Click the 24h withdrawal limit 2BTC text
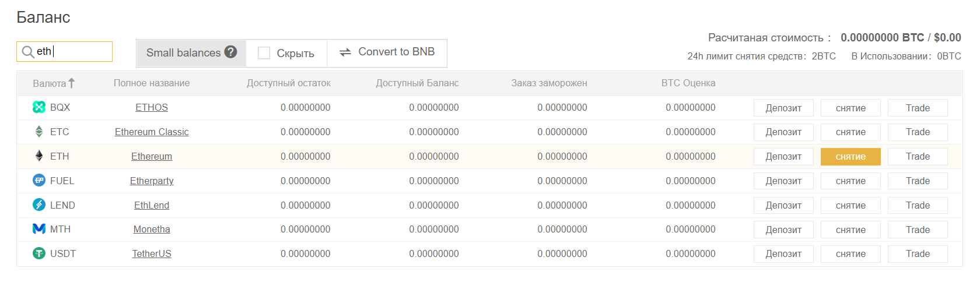Screen dimensions: 980x303 [761, 57]
